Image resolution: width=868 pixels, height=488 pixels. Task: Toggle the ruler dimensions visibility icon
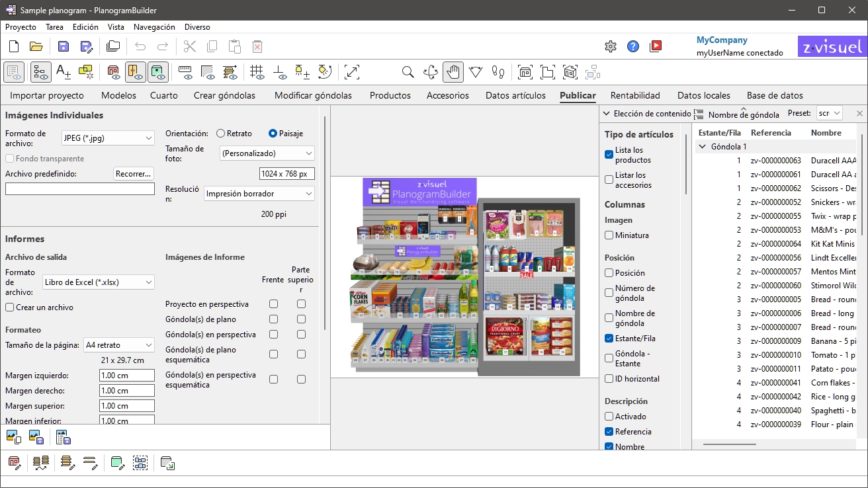coord(185,71)
